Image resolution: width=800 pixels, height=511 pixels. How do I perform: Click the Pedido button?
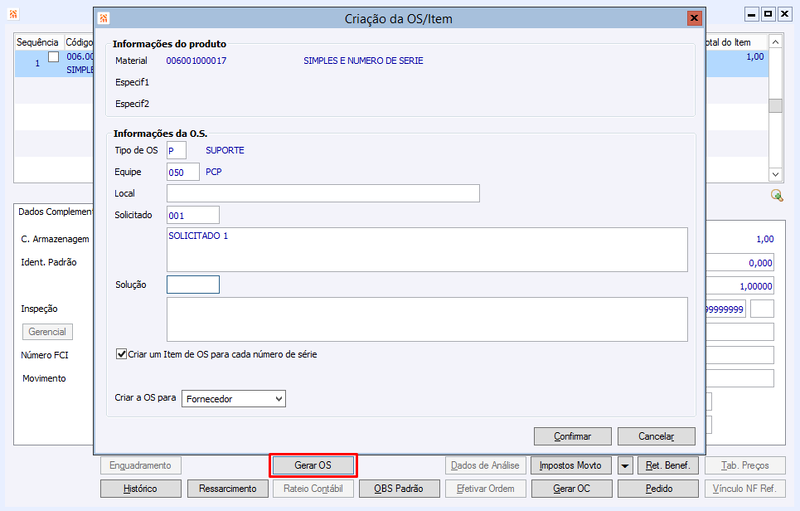(x=659, y=489)
